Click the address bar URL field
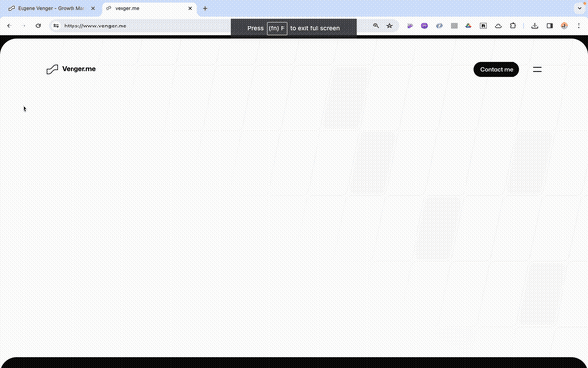This screenshot has width=588, height=368. pos(146,26)
